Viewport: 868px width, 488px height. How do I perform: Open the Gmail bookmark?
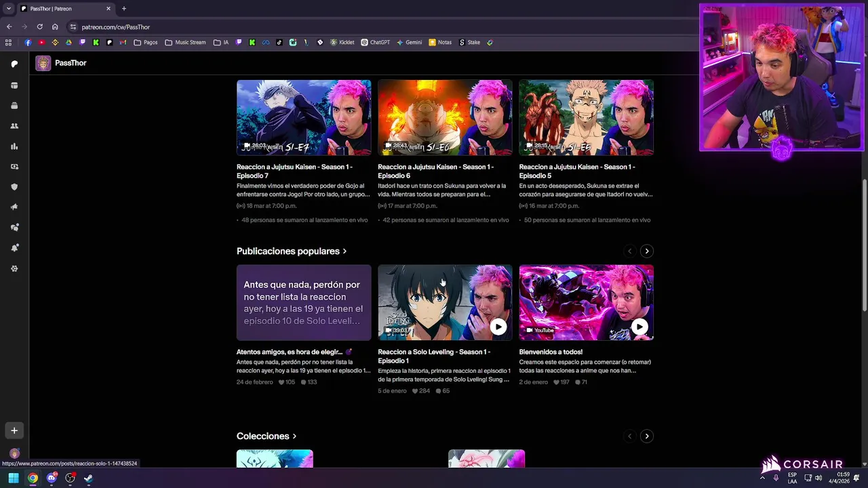pyautogui.click(x=123, y=42)
